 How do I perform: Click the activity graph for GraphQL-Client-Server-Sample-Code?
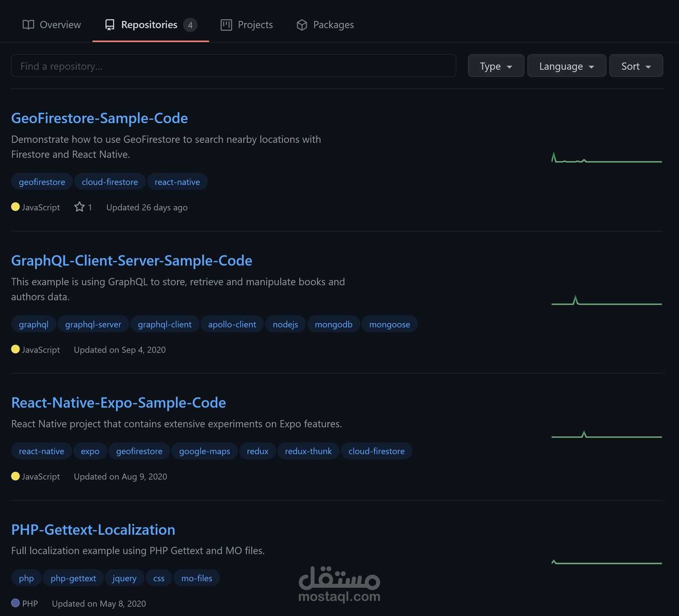coord(607,300)
